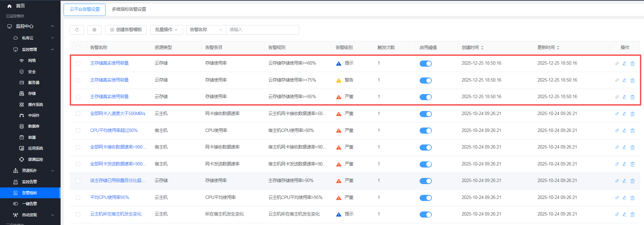Delete the alarm with rule 云存储存储使用率>=60%

632,64
